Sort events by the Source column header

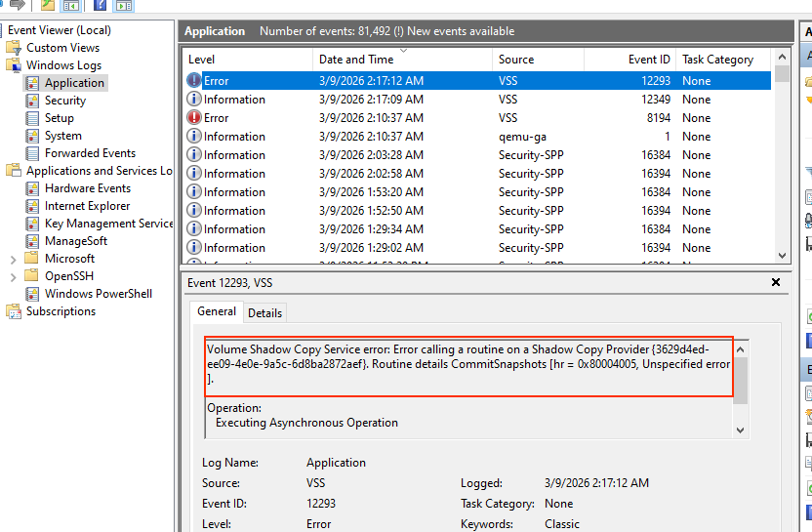click(516, 60)
